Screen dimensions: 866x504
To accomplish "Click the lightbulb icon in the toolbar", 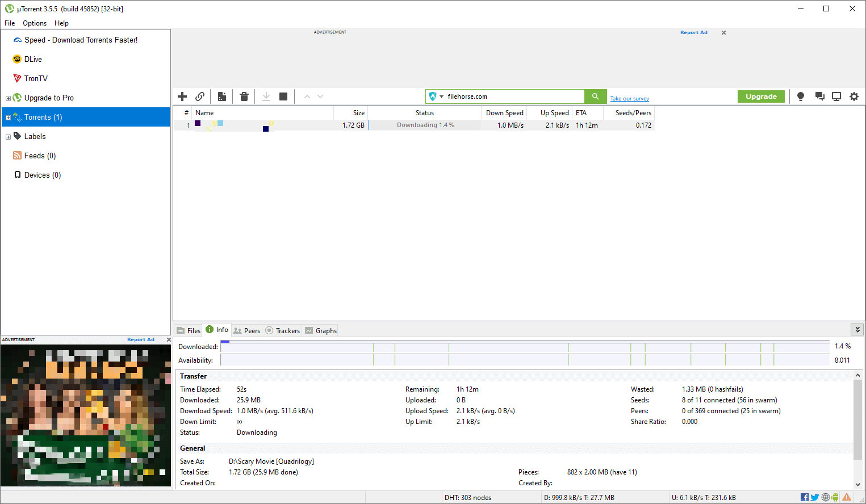I will click(801, 96).
